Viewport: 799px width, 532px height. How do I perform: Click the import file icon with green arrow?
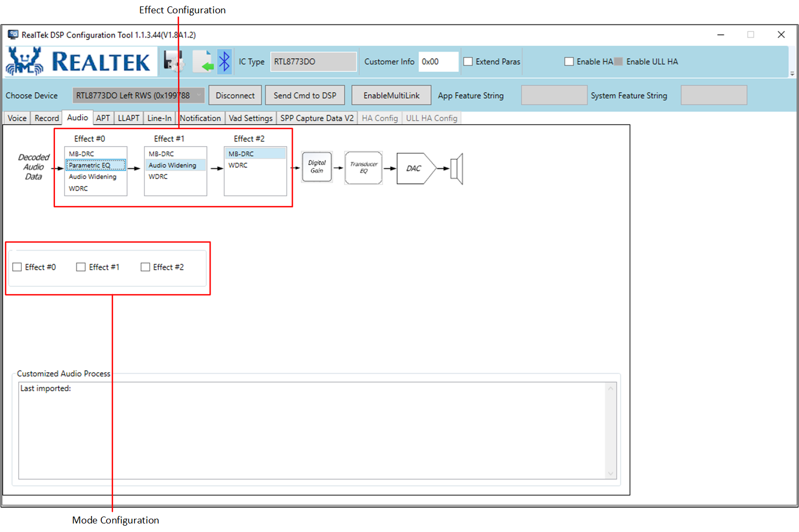coord(203,61)
